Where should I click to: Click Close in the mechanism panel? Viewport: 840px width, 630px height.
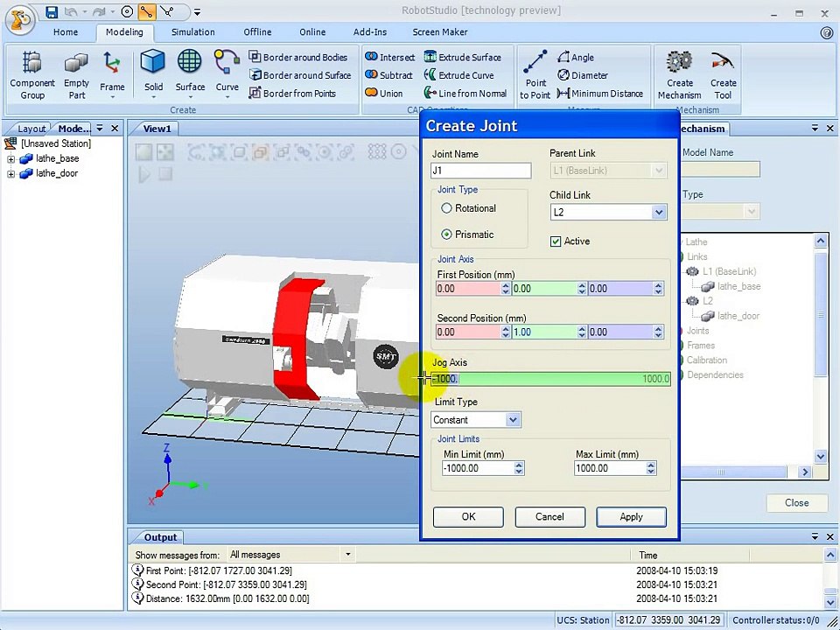pyautogui.click(x=796, y=502)
